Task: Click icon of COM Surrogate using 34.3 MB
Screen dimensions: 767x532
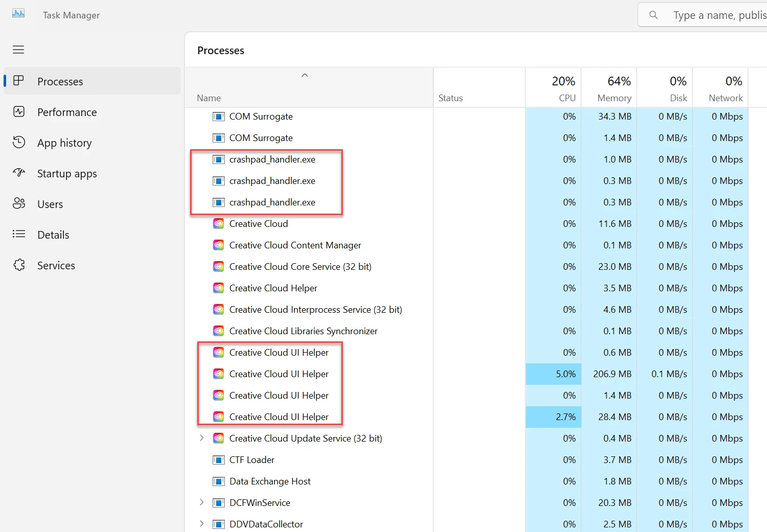Action: coord(219,117)
